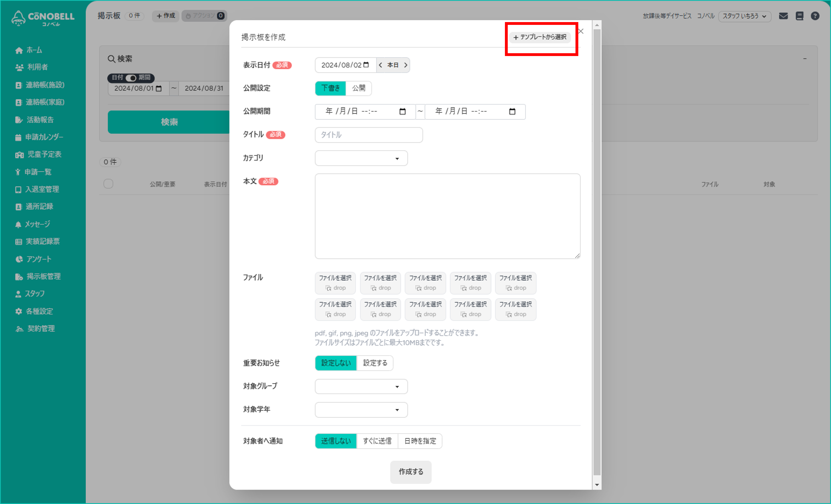The height and width of the screenshot is (504, 831).
Task: Open 申請カレンダー in the sidebar
Action: click(x=39, y=137)
